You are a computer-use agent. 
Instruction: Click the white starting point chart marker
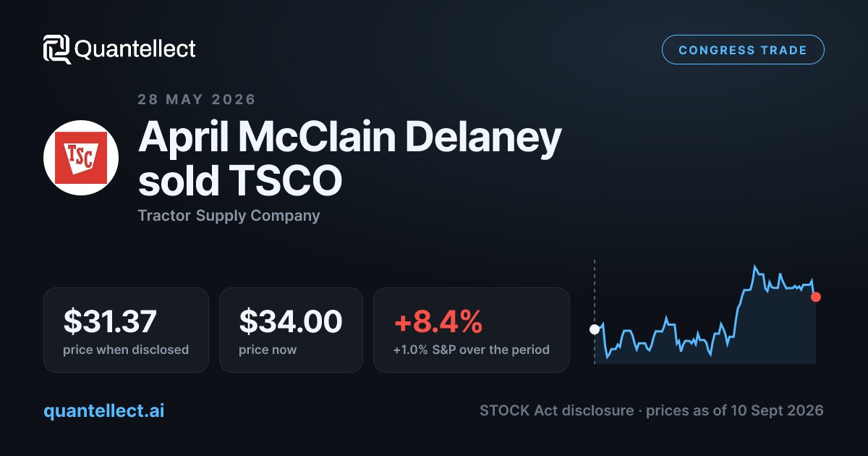(595, 329)
